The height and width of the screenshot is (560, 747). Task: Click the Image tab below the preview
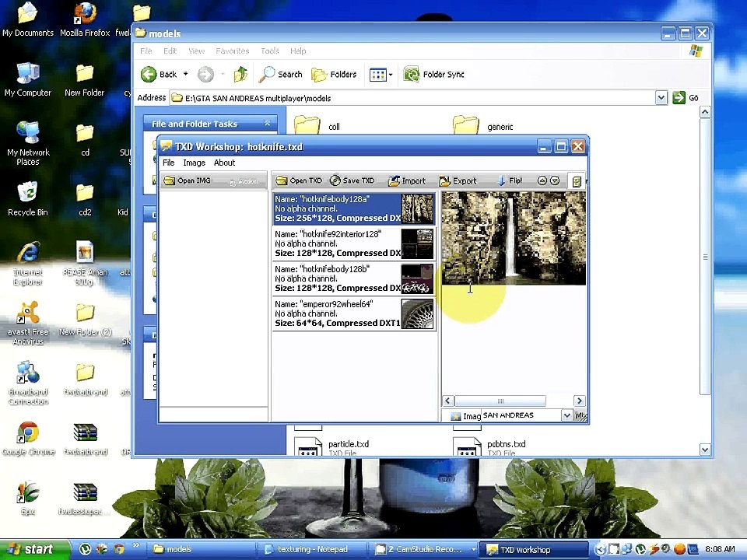click(x=465, y=416)
